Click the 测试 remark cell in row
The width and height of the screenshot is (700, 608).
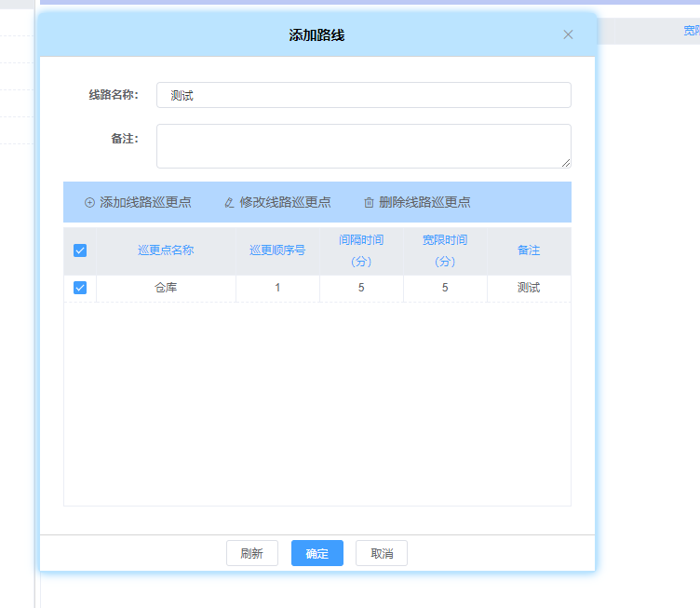[x=529, y=288]
